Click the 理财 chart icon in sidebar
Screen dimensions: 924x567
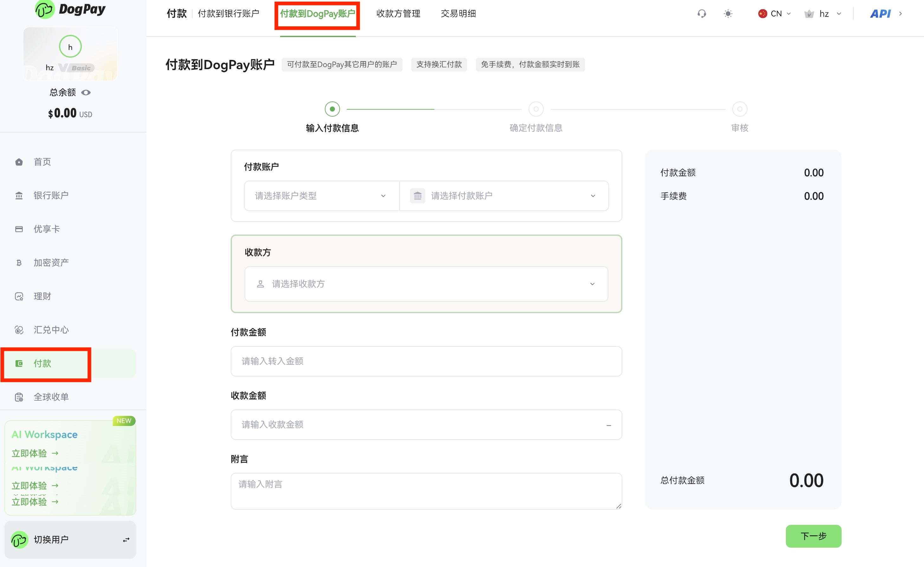(x=19, y=296)
